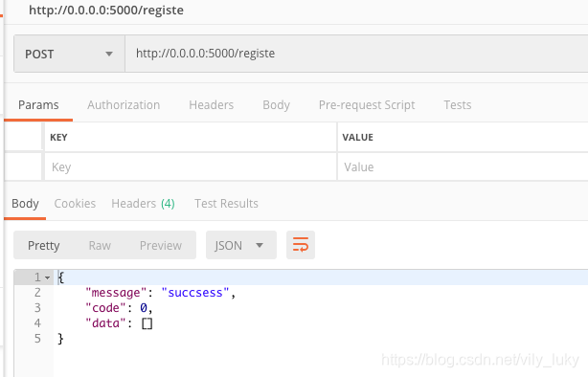This screenshot has height=377, width=588.
Task: Open the Test Results tab
Action: pos(226,204)
